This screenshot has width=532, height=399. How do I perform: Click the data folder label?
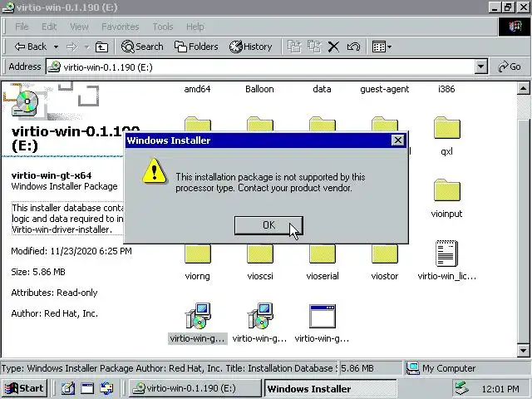coord(322,89)
